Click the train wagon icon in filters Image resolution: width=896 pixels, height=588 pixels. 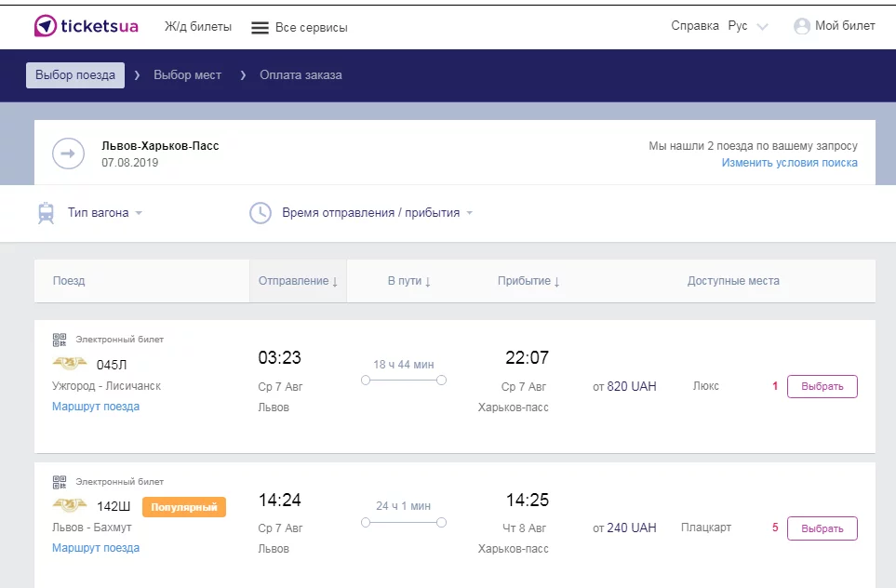46,213
